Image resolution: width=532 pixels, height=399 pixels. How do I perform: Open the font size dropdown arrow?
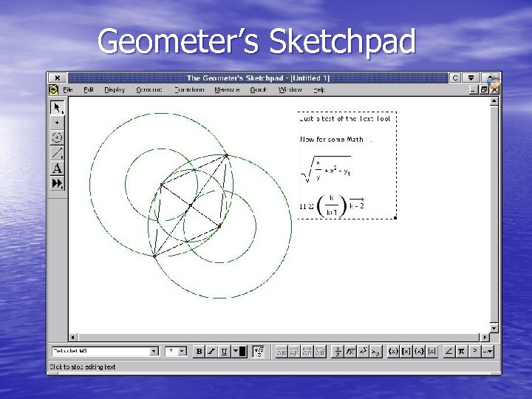[x=183, y=351]
